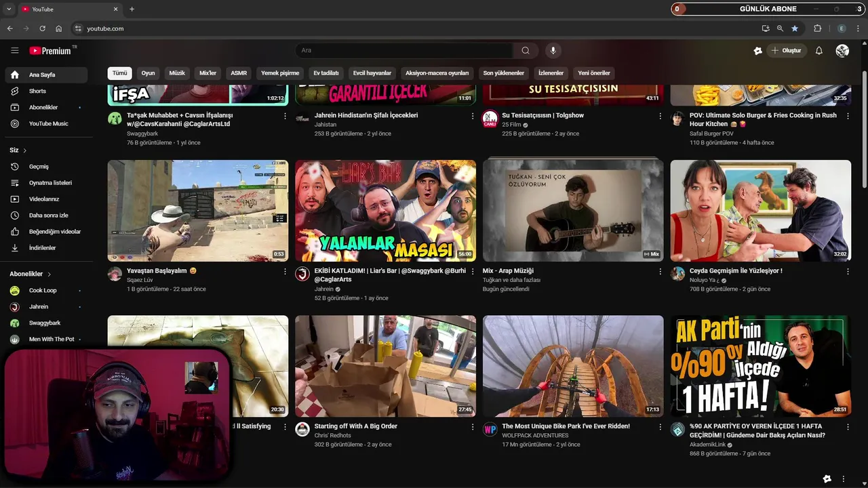Expand the Abonelikler section header

[x=31, y=274]
